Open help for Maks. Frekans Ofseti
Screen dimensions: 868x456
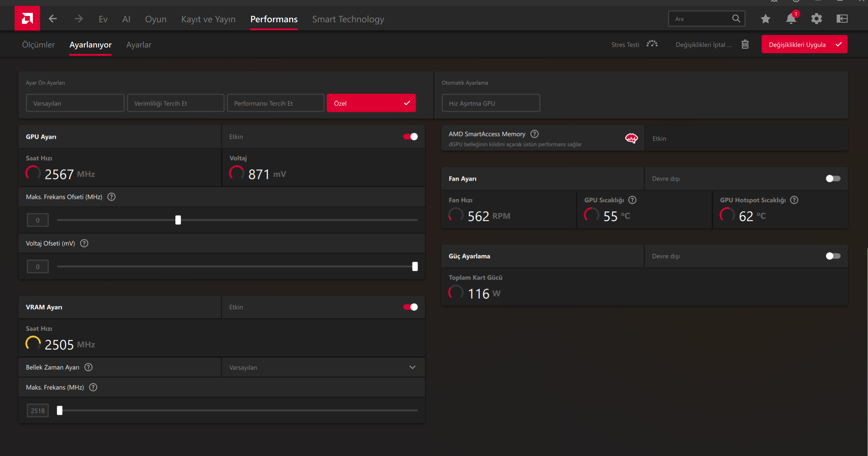click(x=112, y=197)
